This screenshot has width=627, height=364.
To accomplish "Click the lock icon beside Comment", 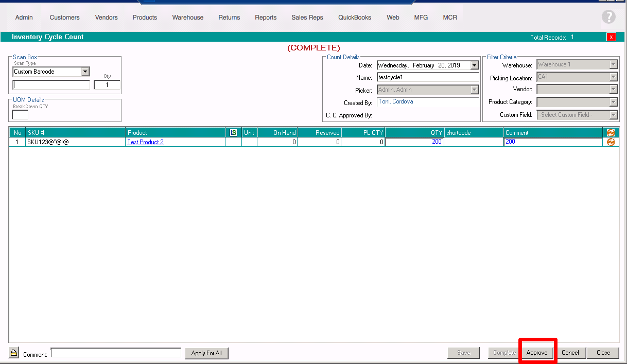I will coord(14,353).
